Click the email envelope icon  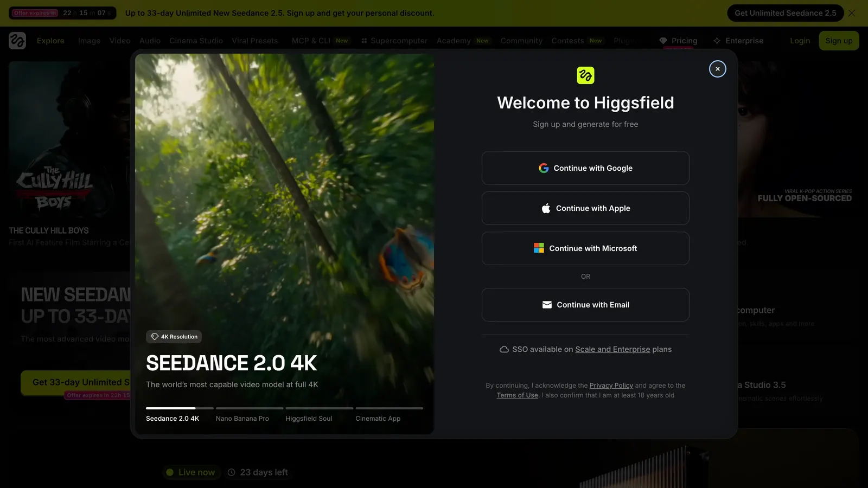point(547,305)
